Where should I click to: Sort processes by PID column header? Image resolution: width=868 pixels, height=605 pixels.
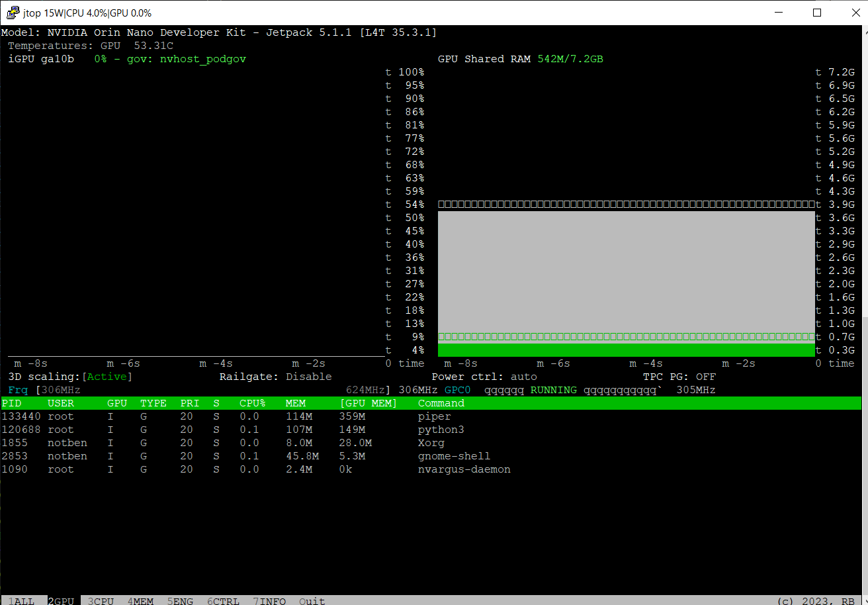tap(11, 403)
